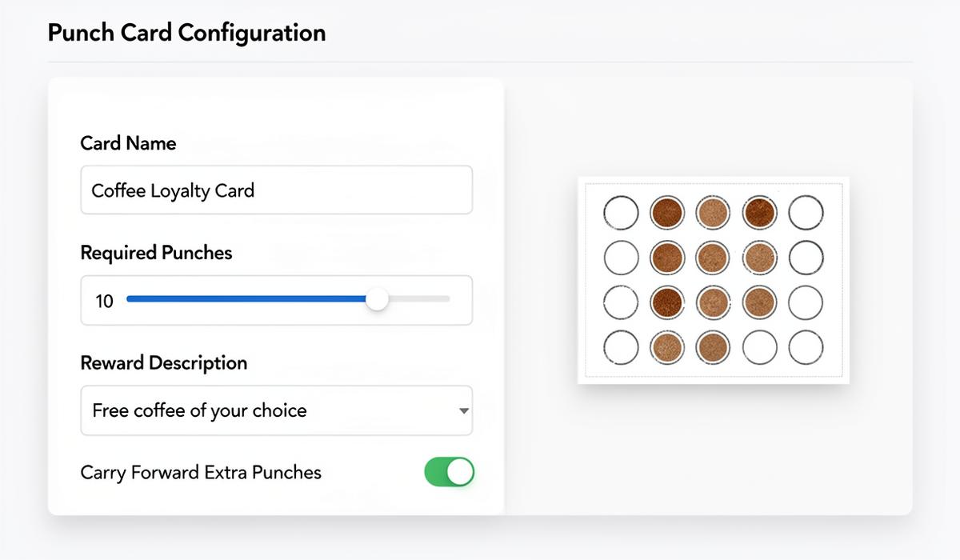
Task: Tap the empty circle at the top-right corner
Action: [x=806, y=212]
